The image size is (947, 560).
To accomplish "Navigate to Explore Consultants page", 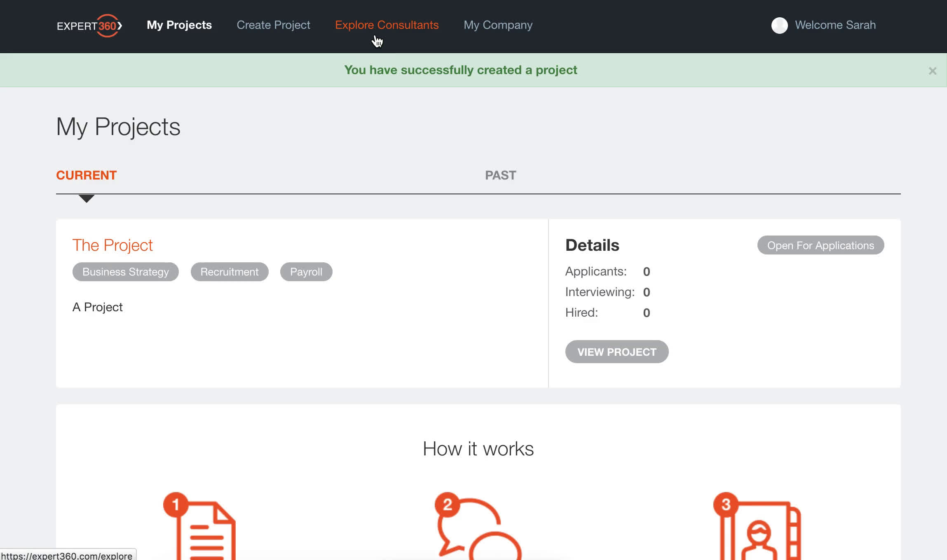I will (386, 25).
